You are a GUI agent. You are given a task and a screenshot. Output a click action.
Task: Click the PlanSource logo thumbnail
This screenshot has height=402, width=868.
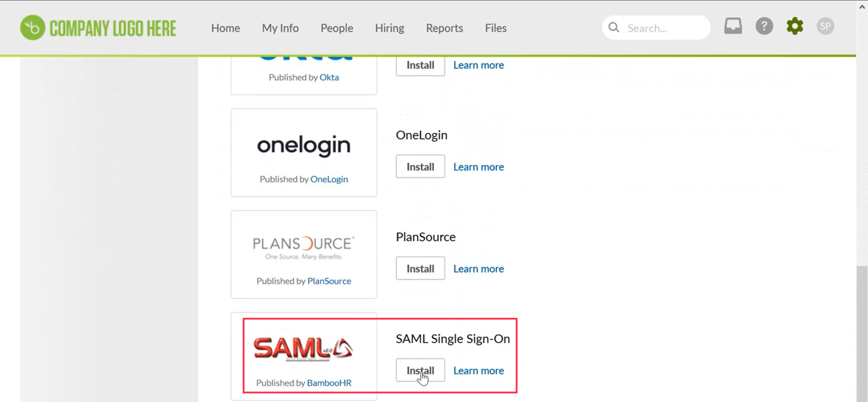304,248
